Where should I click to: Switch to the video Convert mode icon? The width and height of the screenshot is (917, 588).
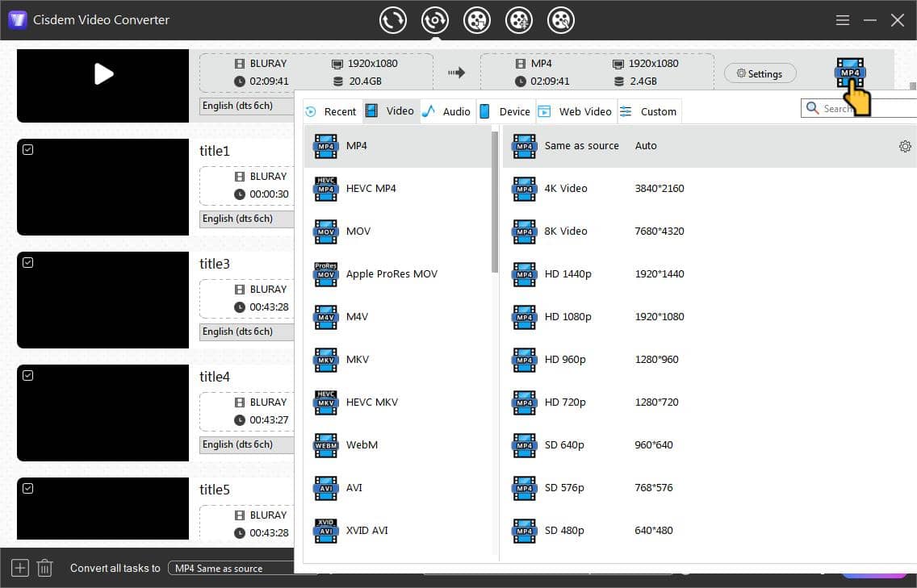click(x=393, y=20)
